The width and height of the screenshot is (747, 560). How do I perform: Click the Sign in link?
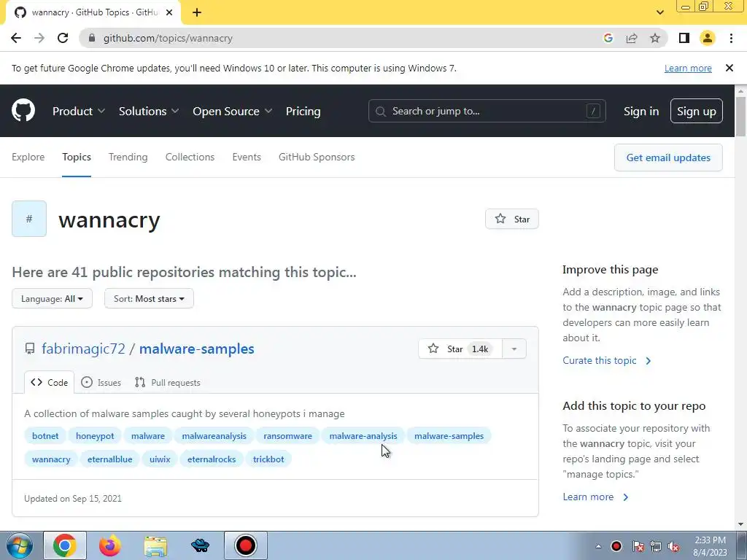pos(640,111)
